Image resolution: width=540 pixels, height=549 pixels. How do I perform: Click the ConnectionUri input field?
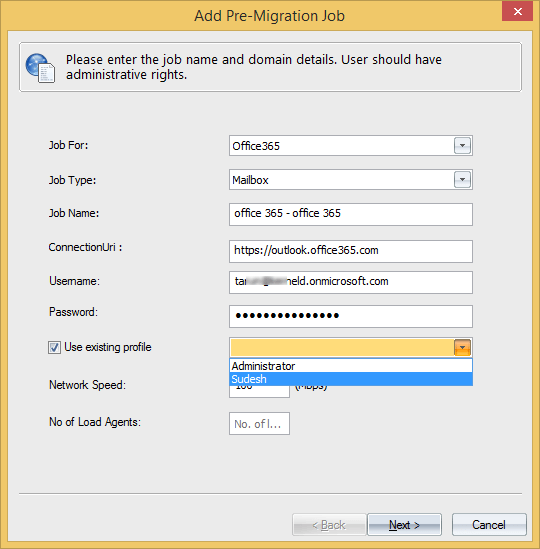point(351,251)
